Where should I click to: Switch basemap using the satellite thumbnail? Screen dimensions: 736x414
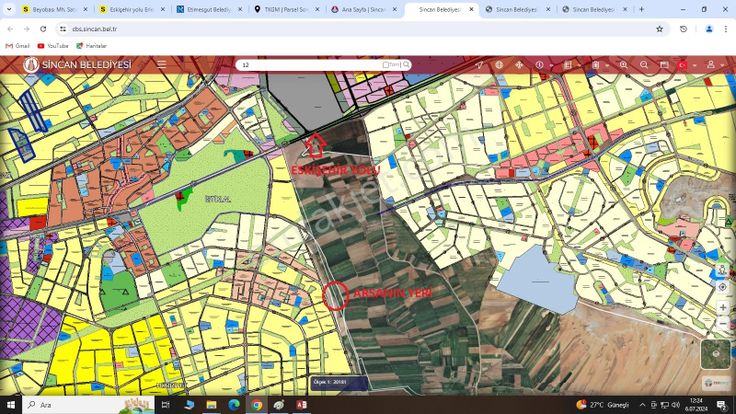[x=715, y=353]
